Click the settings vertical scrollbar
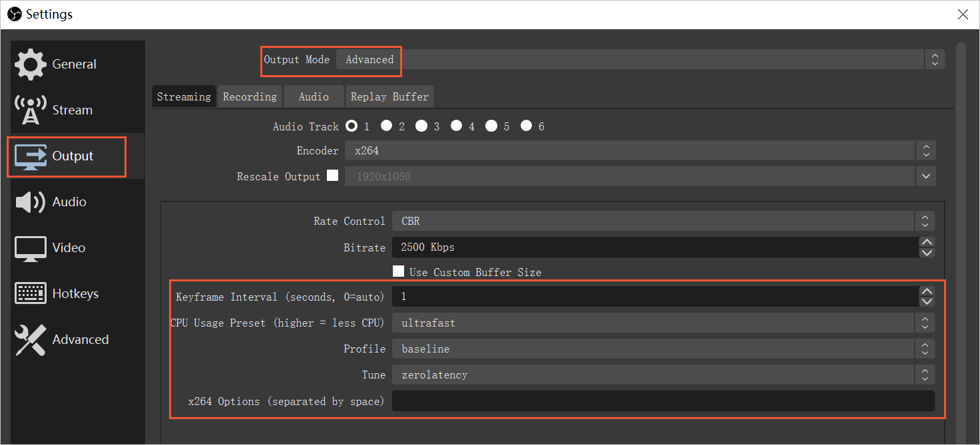 [x=961, y=243]
